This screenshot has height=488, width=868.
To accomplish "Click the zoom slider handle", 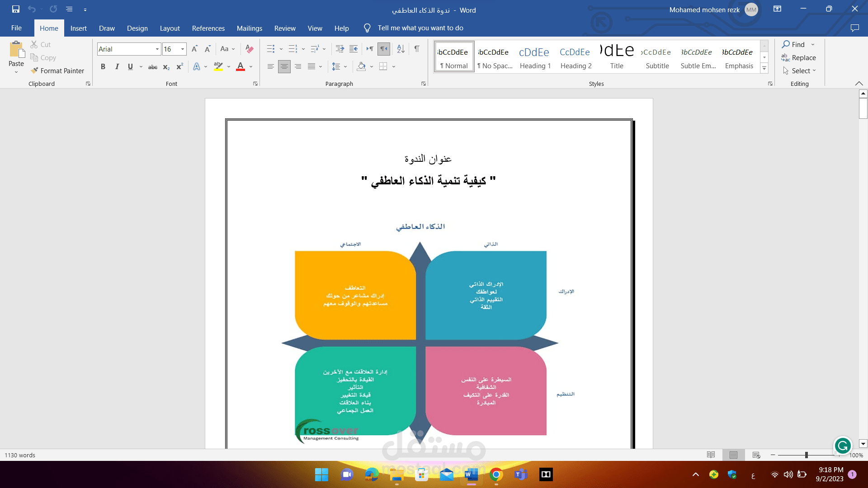I will (x=806, y=455).
